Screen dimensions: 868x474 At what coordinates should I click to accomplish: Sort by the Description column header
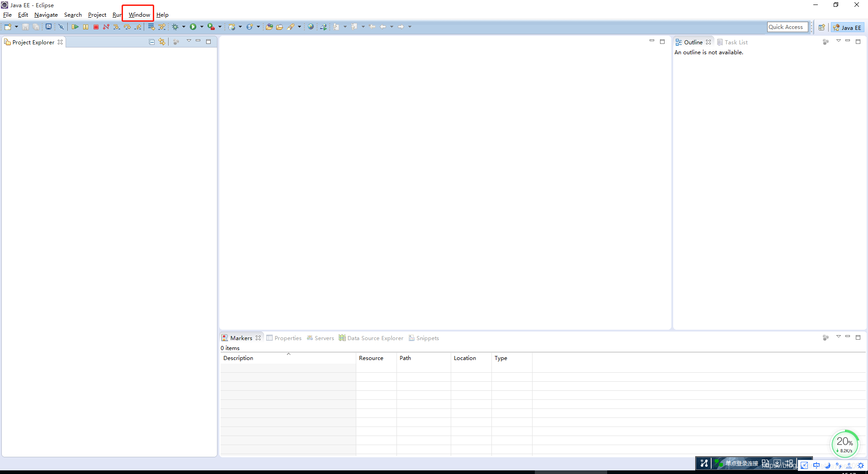(288, 358)
